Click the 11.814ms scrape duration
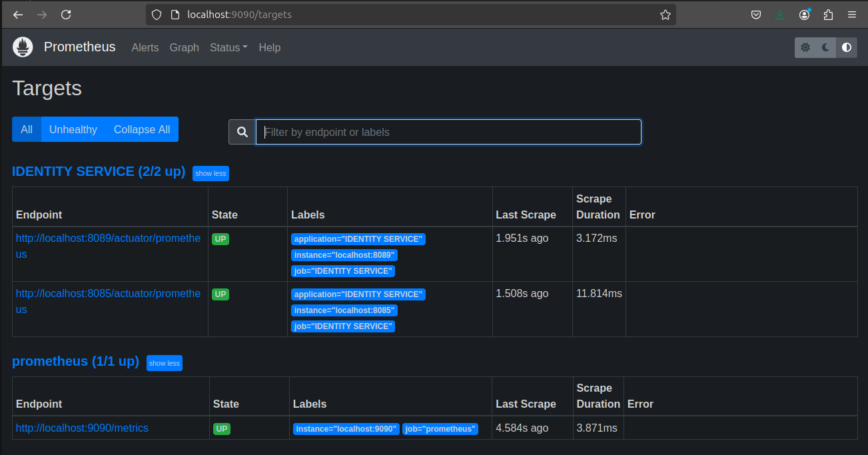Screen dimensions: 868x455 pyautogui.click(x=599, y=293)
